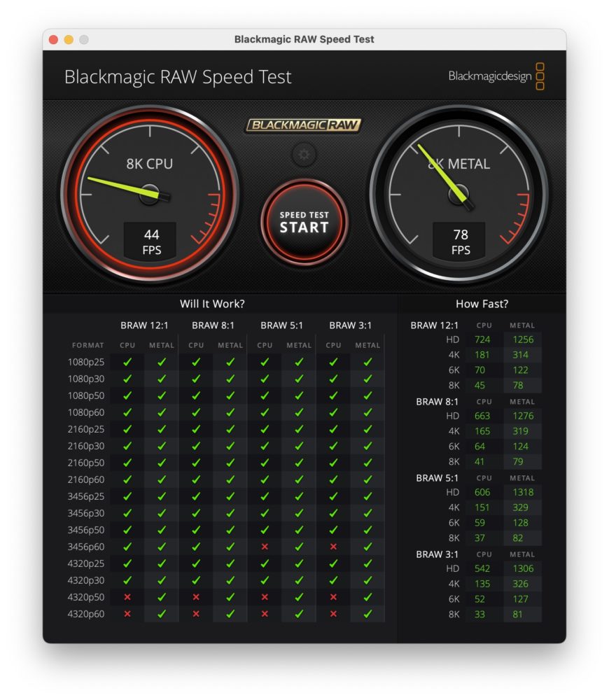Viewport: 609px width, 700px height.
Task: Select the FORMAT column header
Action: (x=88, y=346)
